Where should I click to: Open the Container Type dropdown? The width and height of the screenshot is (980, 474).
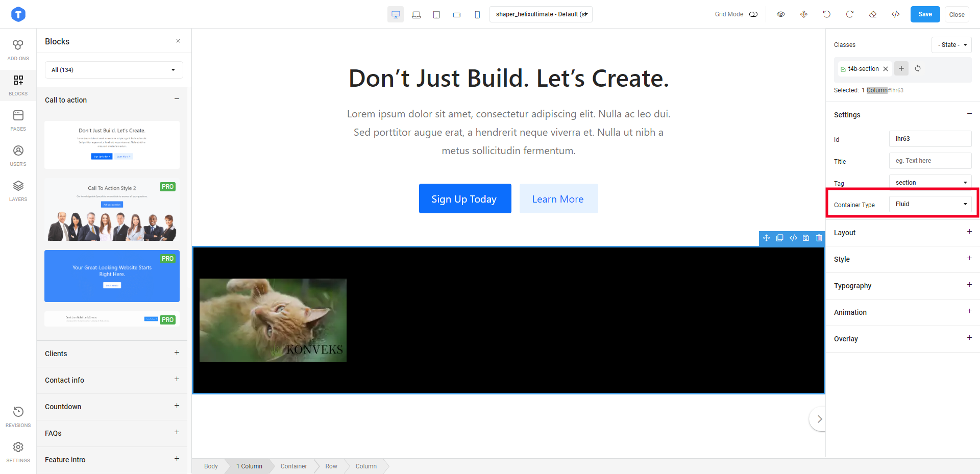coord(930,204)
